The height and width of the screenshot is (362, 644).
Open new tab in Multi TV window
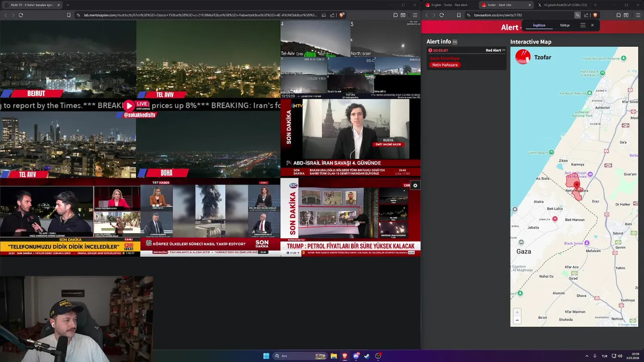point(68,5)
